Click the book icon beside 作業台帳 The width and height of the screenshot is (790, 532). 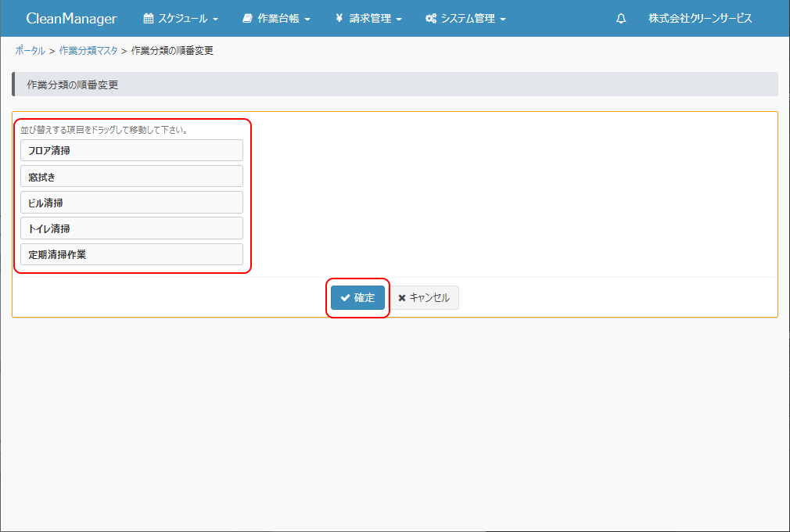247,19
